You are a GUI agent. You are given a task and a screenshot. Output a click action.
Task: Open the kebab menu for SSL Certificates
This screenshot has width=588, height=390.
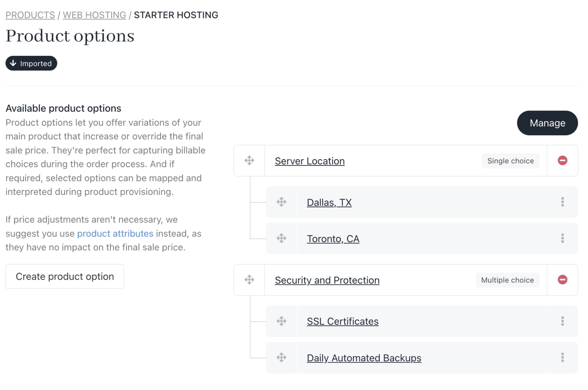[x=562, y=321]
